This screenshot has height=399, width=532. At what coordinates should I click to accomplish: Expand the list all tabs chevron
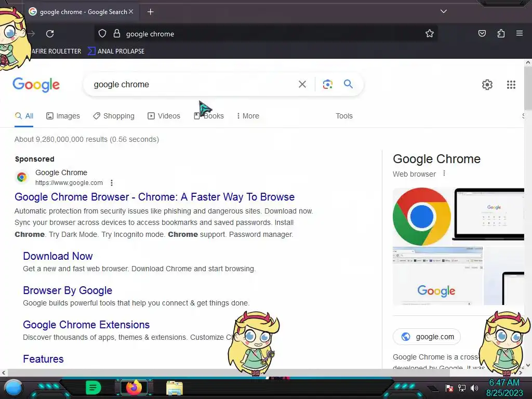point(444,11)
